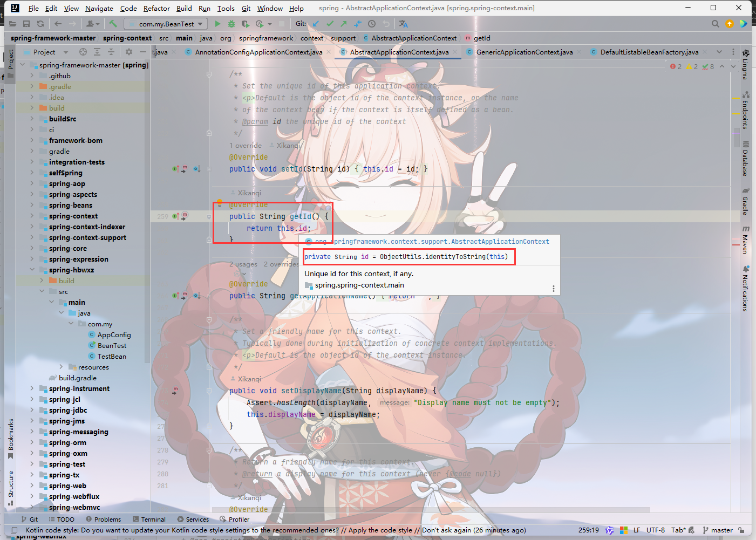Toggle the Structure tool window stripe
This screenshot has height=540, width=756.
click(x=10, y=488)
